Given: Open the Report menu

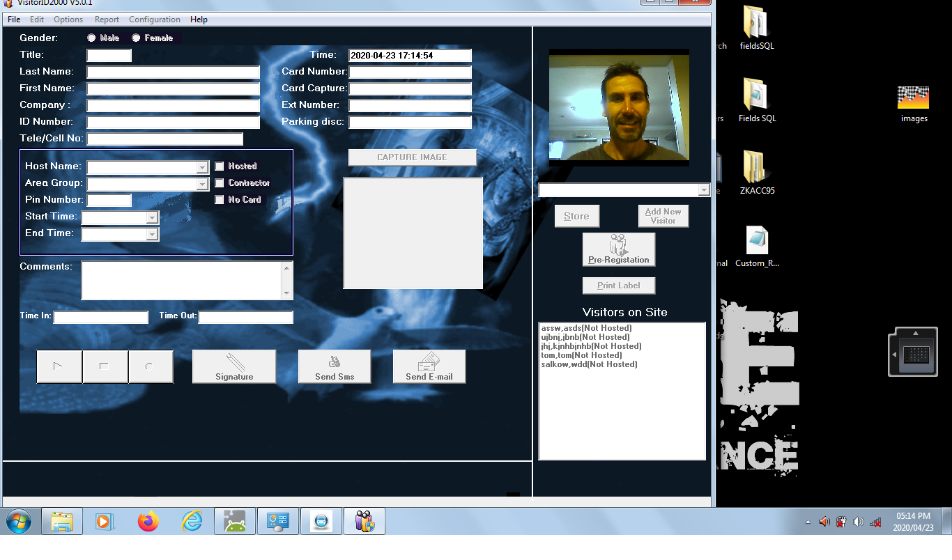Looking at the screenshot, I should [107, 20].
